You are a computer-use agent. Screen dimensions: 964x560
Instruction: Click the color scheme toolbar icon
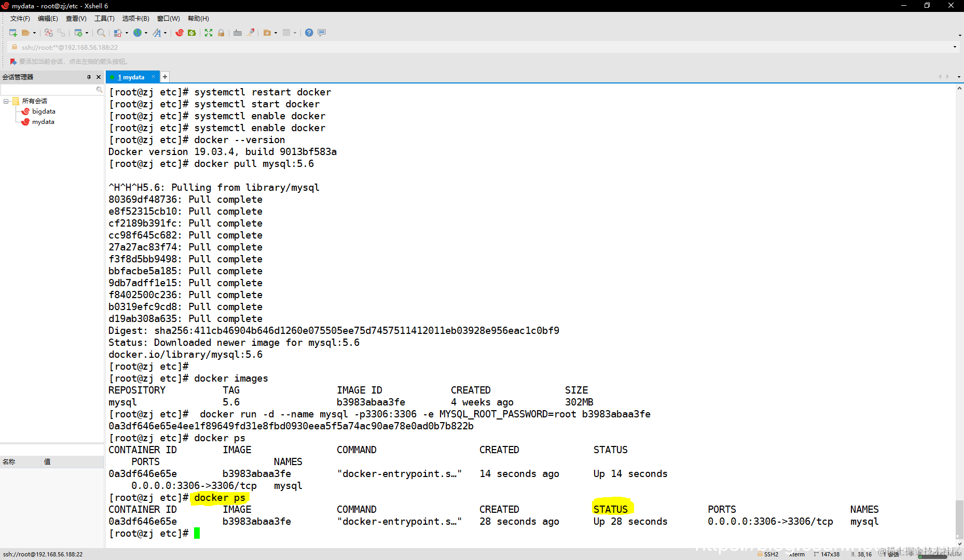tap(118, 33)
